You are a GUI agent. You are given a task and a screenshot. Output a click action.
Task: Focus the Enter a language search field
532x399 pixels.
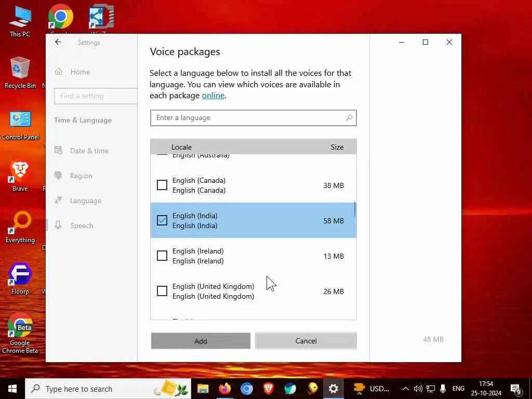(254, 118)
